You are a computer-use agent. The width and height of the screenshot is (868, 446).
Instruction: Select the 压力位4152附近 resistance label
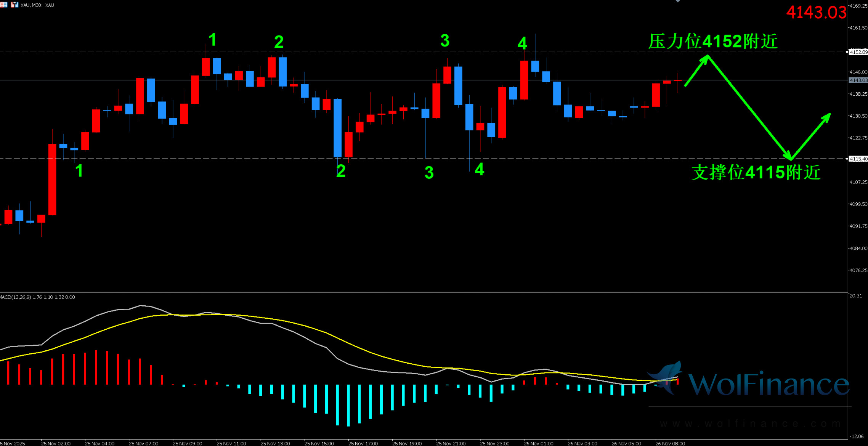pyautogui.click(x=713, y=41)
